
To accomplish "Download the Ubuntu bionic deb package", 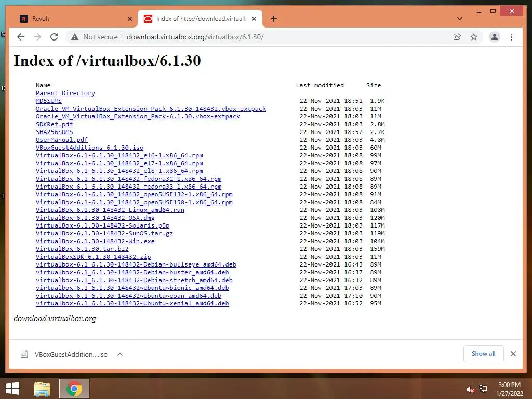I will pos(132,288).
